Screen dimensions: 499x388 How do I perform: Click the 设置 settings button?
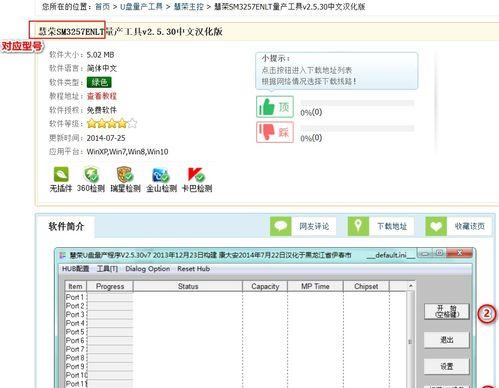447,366
